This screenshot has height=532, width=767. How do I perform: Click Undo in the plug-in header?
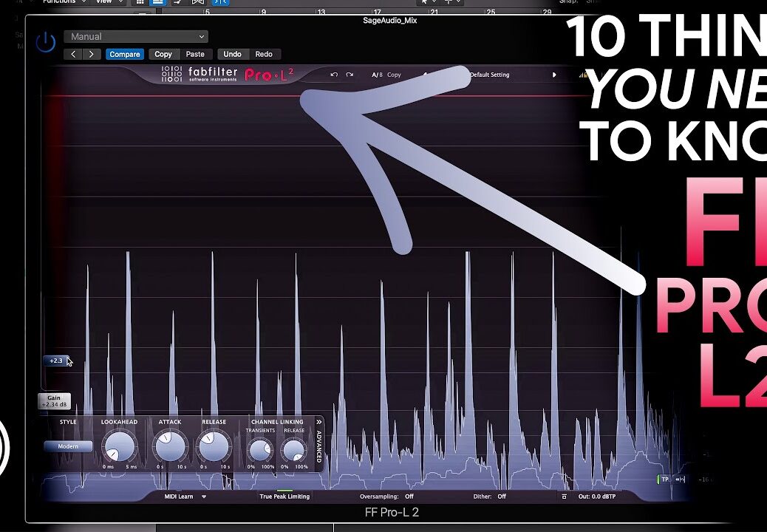coord(232,54)
